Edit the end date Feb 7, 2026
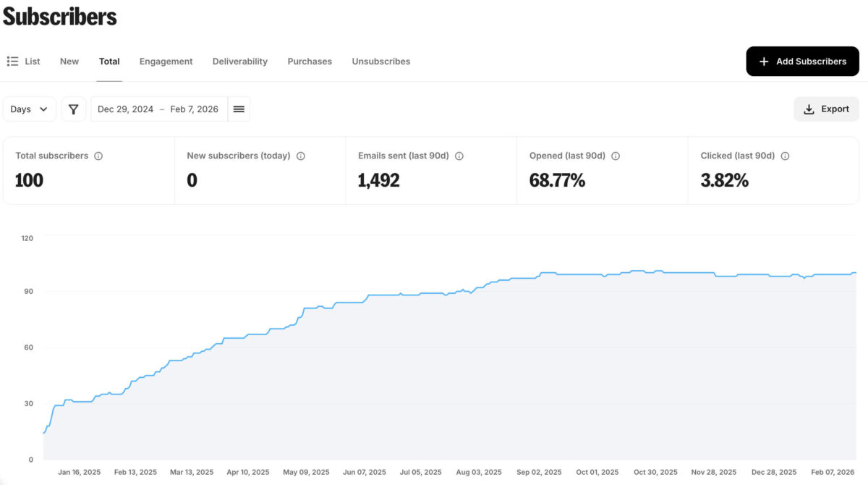868x485 pixels. [194, 109]
